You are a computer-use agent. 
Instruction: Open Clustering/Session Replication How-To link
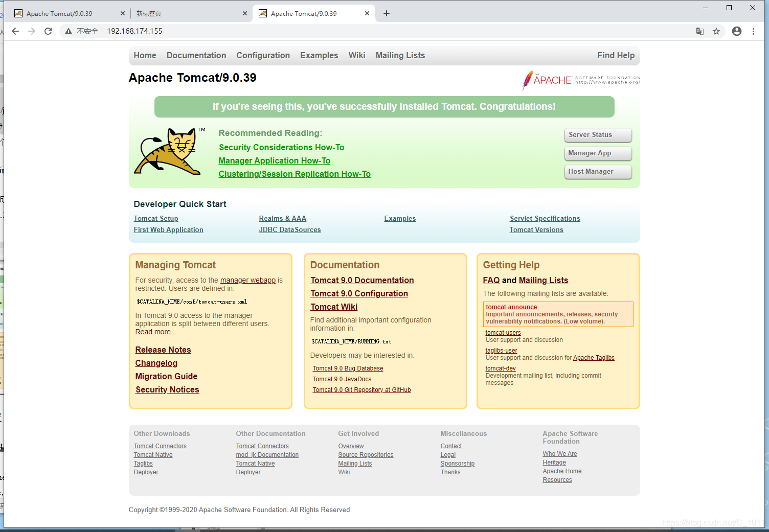295,174
